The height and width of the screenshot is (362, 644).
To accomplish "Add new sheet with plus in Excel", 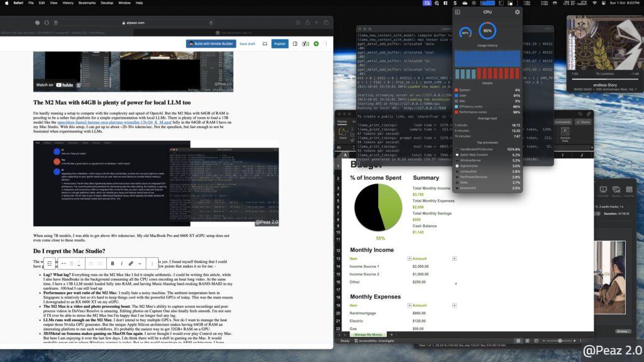I will click(x=391, y=334).
